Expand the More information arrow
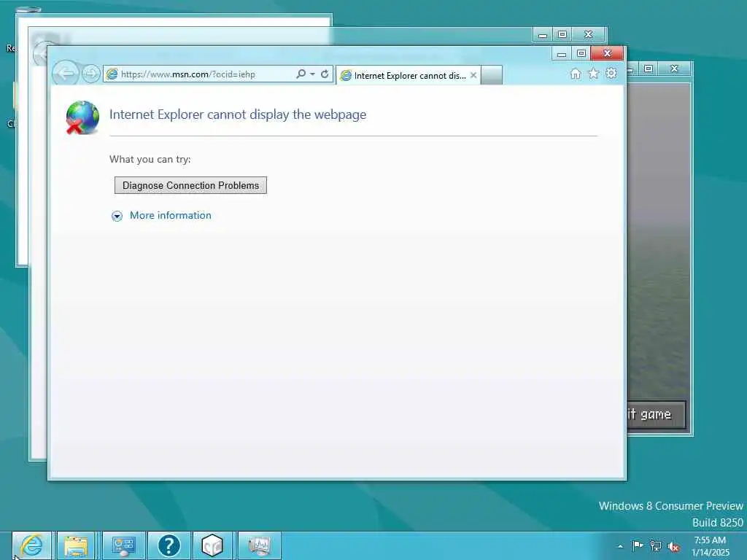This screenshot has width=747, height=560. pos(117,216)
